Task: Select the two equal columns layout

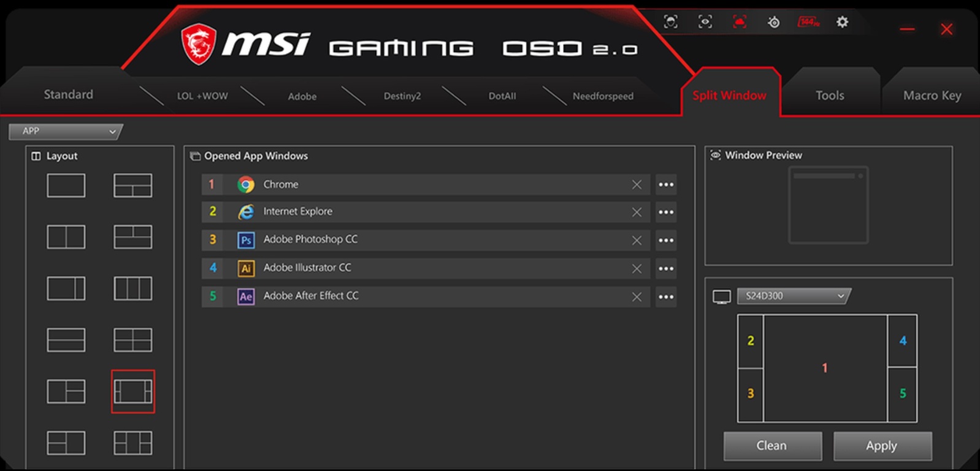Action: click(66, 237)
